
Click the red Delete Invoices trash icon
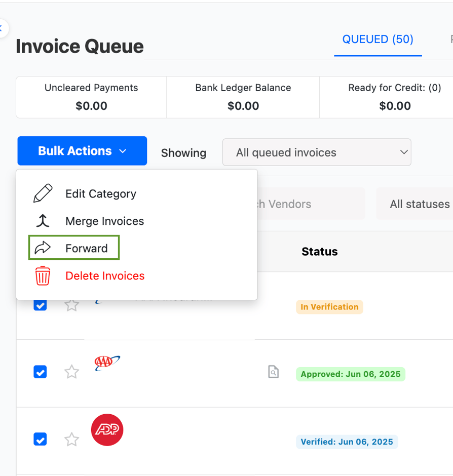43,276
